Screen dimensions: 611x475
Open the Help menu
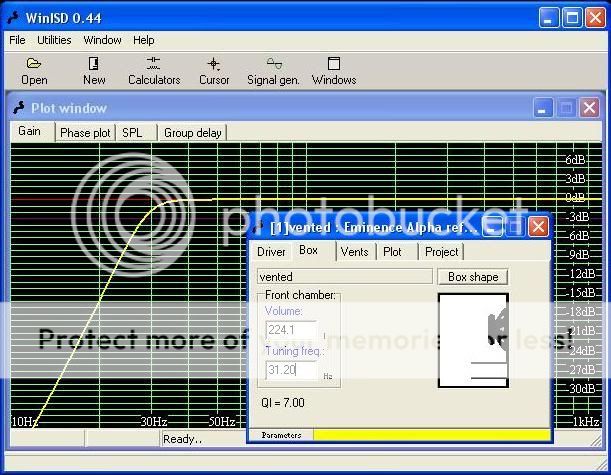coord(144,40)
